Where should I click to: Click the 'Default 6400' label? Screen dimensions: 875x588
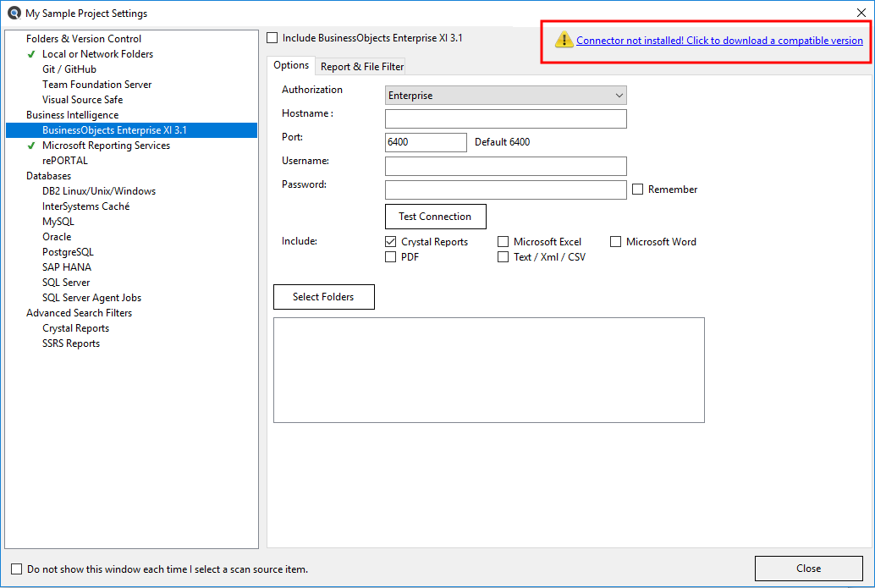[x=502, y=142]
